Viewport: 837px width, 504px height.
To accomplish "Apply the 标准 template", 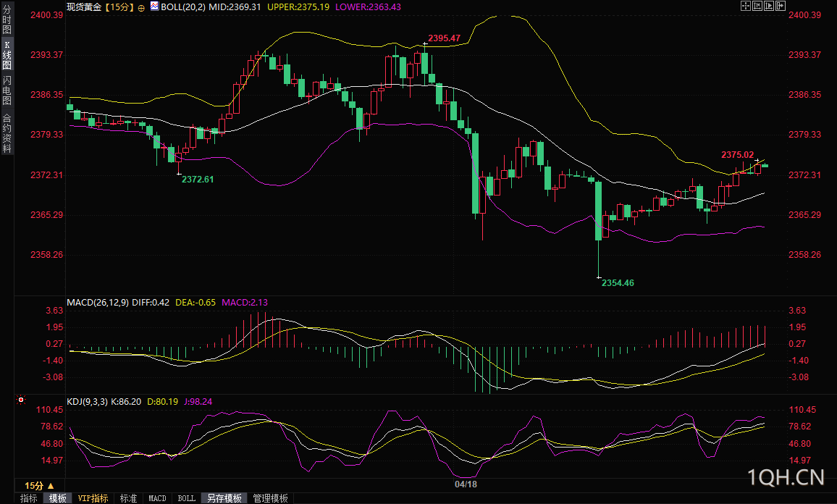I will [128, 498].
